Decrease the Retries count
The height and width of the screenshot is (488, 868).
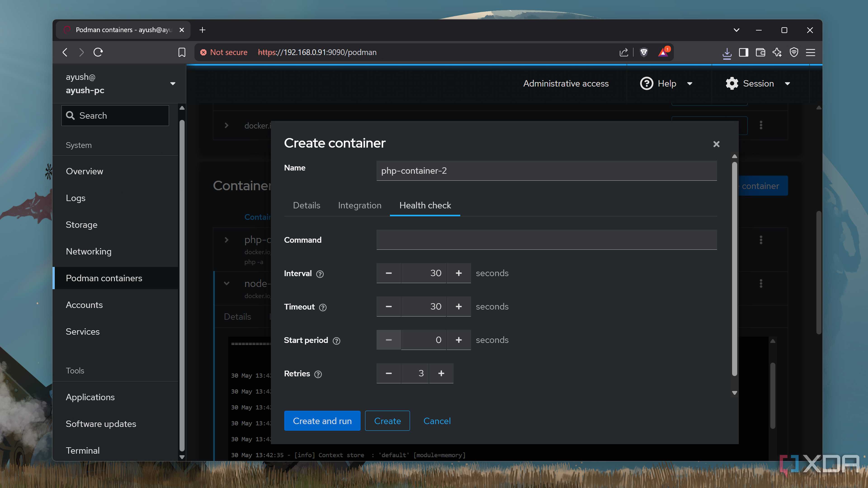[x=389, y=373]
